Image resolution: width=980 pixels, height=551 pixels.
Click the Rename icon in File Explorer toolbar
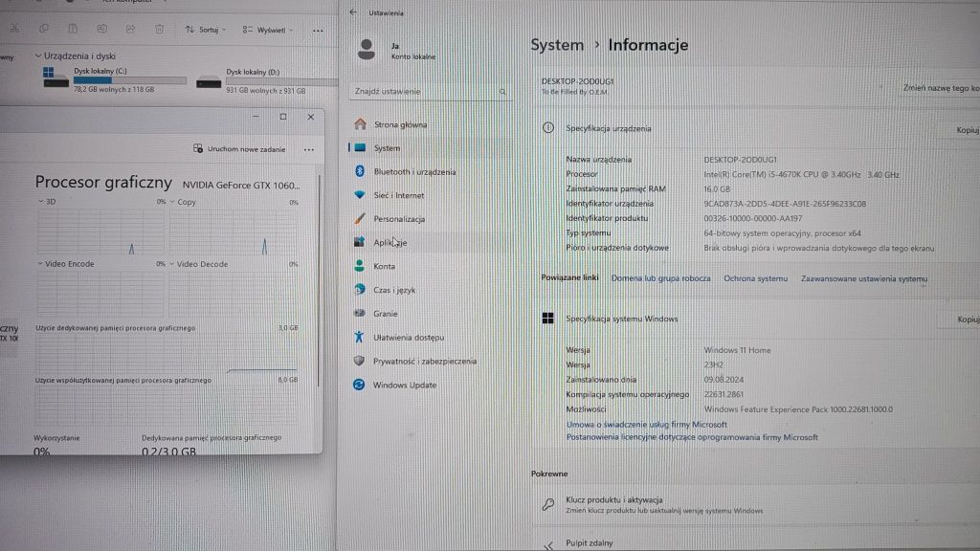(x=101, y=29)
